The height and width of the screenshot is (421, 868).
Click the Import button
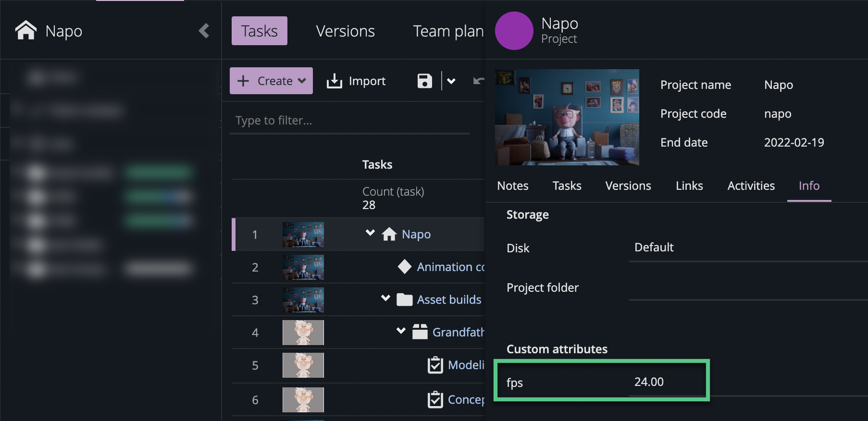[357, 81]
